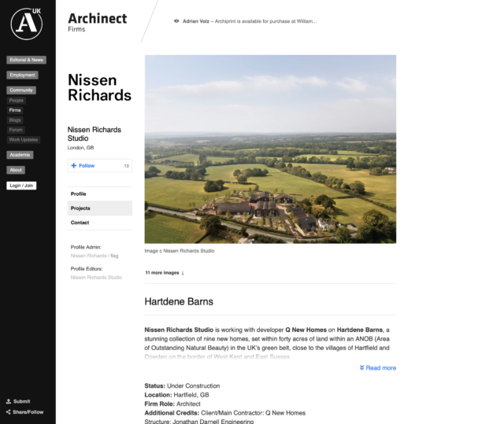
Task: Expand the Editorial & News menu
Action: tap(26, 60)
